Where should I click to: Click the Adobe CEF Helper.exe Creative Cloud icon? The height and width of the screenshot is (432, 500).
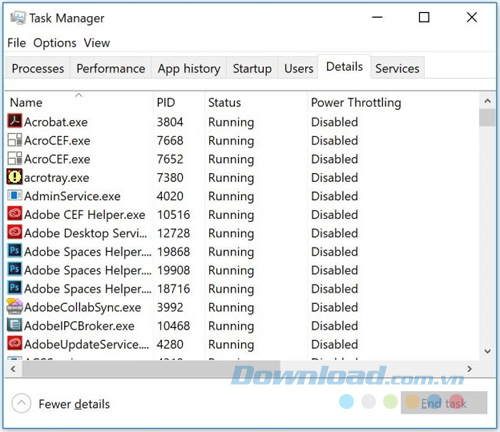coord(15,213)
